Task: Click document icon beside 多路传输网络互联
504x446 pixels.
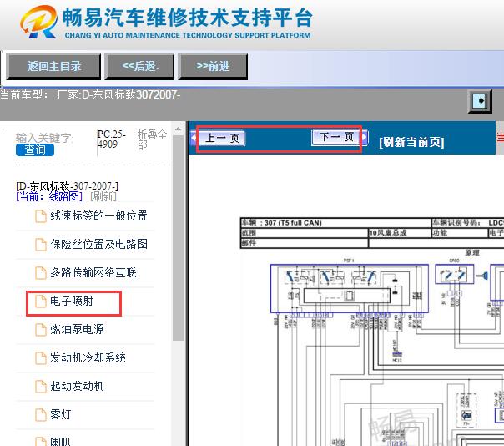Action: (41, 272)
